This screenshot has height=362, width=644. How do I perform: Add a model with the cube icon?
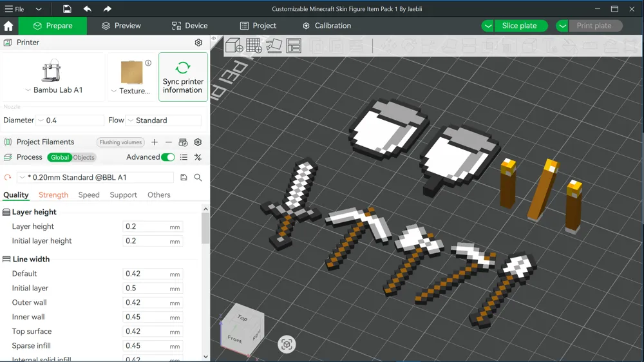pos(234,46)
